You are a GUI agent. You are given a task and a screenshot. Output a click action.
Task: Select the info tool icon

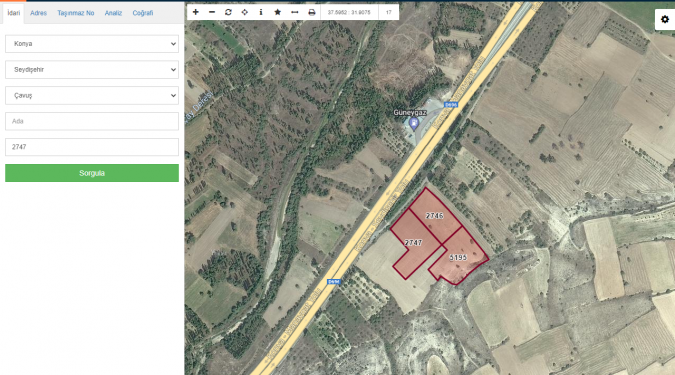[x=261, y=12]
